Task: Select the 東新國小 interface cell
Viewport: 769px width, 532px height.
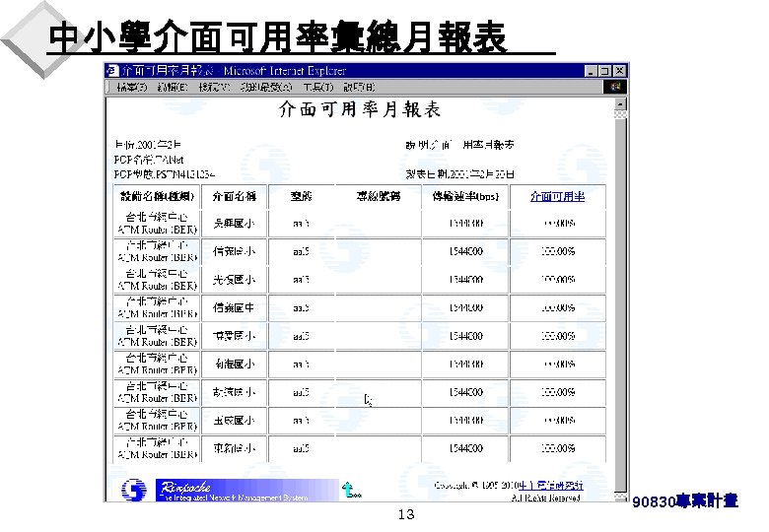Action: [x=234, y=448]
